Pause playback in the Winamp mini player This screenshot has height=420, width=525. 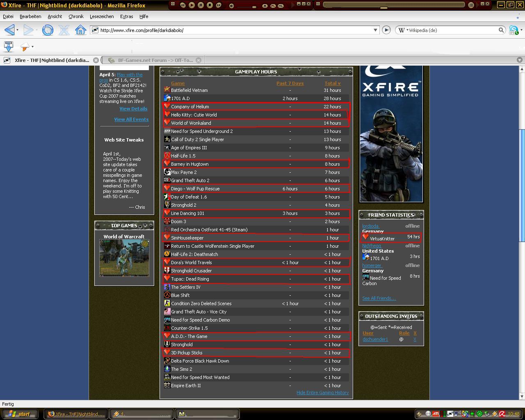click(x=201, y=5)
